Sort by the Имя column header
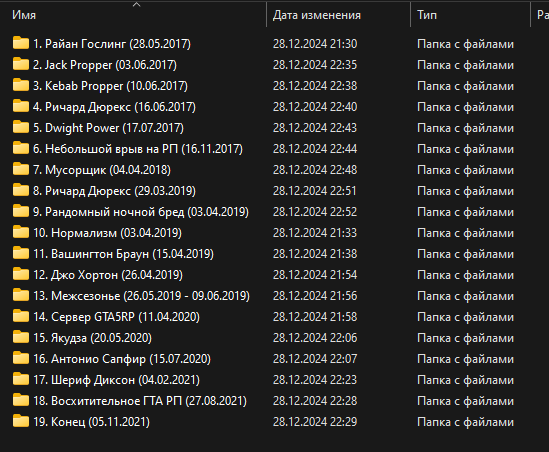 pos(24,15)
